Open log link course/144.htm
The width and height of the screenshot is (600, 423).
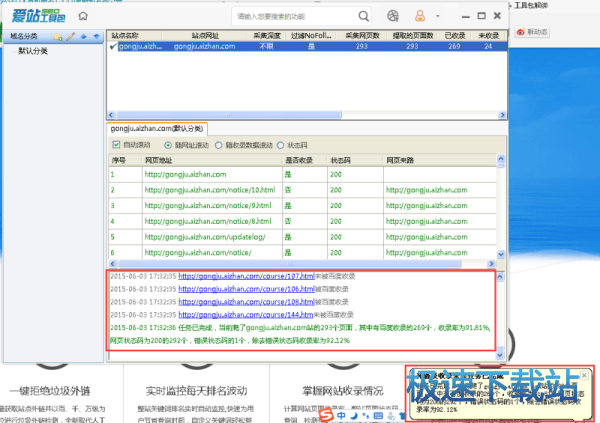[x=246, y=315]
